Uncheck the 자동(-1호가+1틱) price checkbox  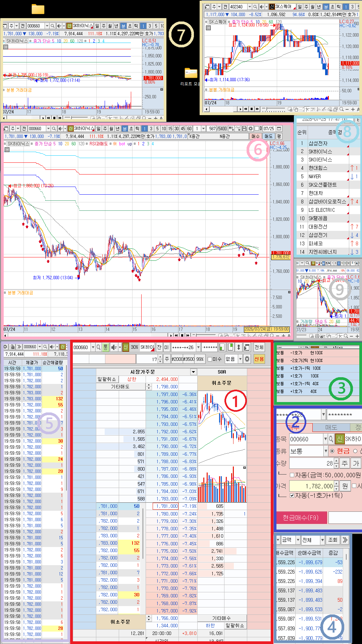pyautogui.click(x=292, y=495)
